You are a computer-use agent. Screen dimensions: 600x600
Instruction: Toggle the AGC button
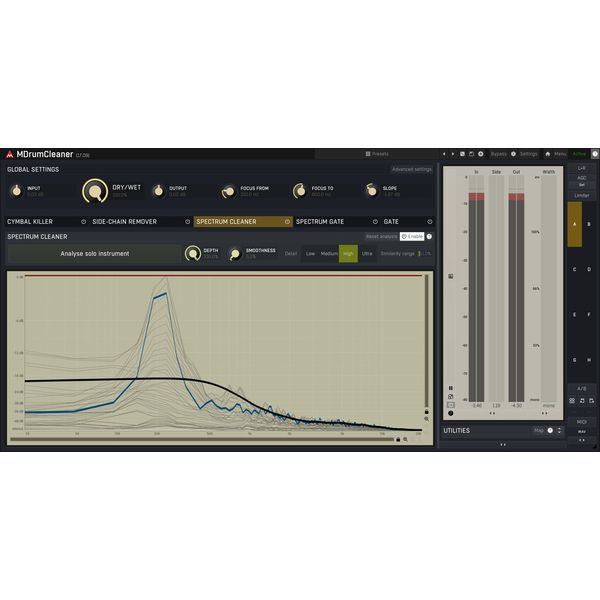click(x=582, y=178)
